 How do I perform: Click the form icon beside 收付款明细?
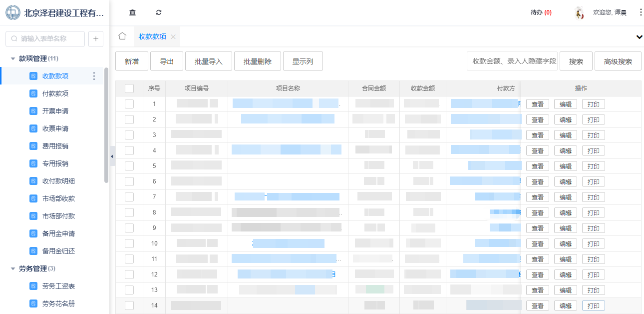coord(33,181)
